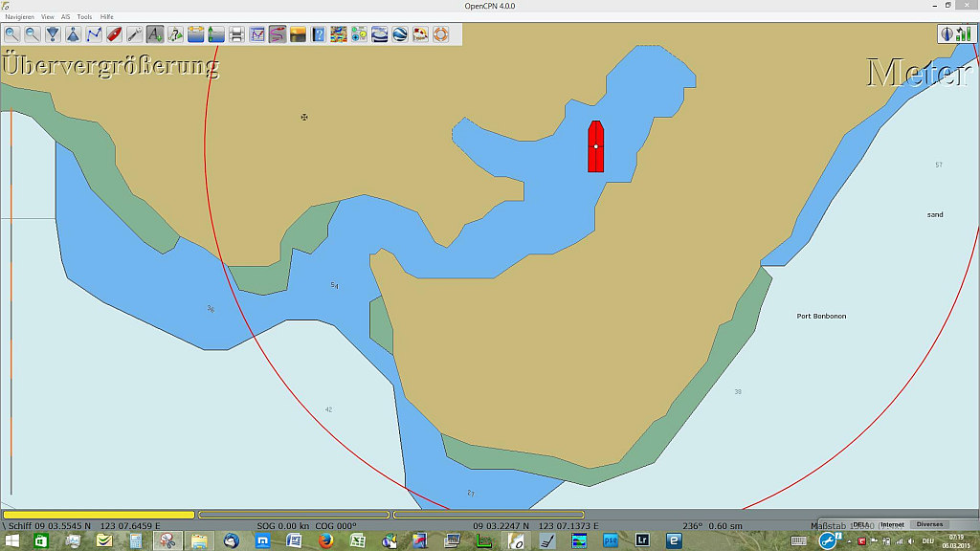The image size is (980, 551).
Task: Click the Zoom In magnifier tool
Action: (x=11, y=34)
